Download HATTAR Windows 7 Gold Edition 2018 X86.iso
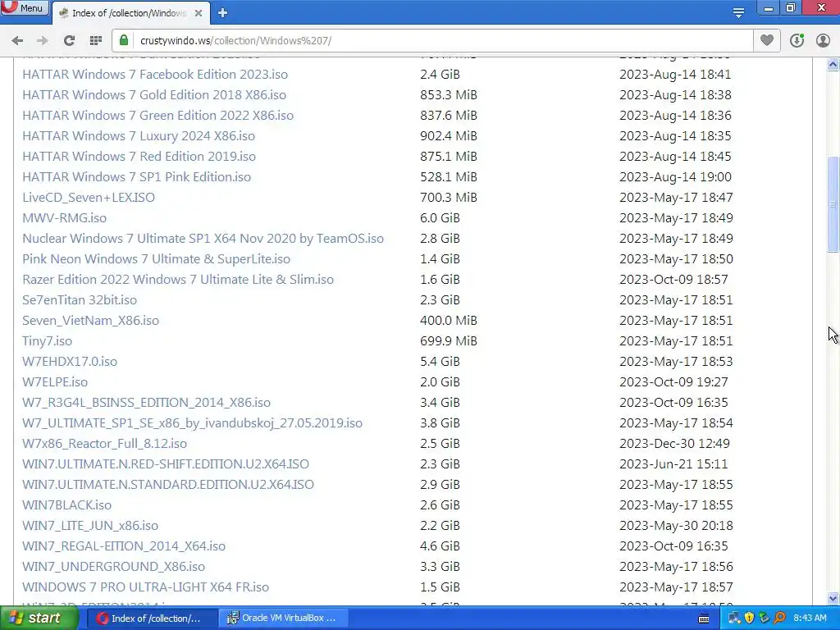The image size is (840, 630). [x=154, y=95]
